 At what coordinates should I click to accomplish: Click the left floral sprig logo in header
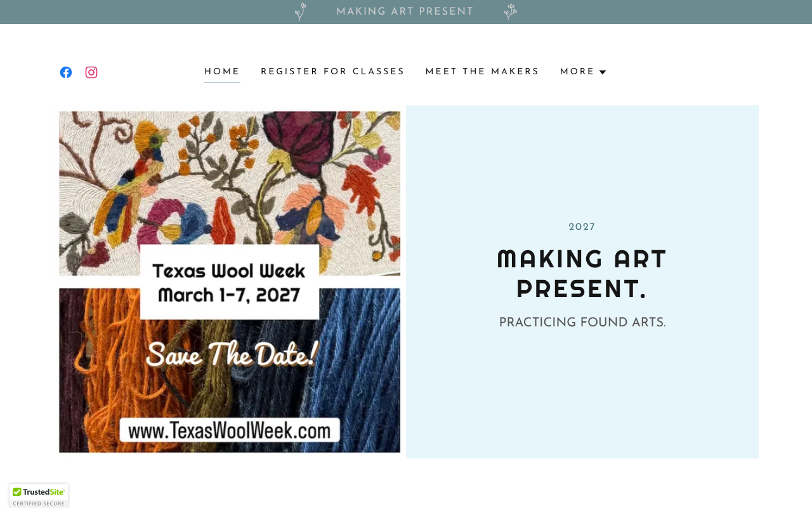[300, 12]
